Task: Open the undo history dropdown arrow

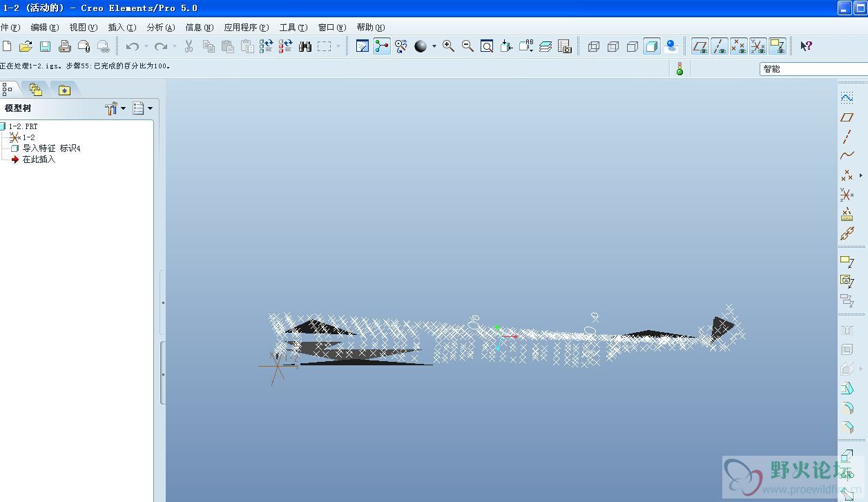Action: (x=146, y=46)
